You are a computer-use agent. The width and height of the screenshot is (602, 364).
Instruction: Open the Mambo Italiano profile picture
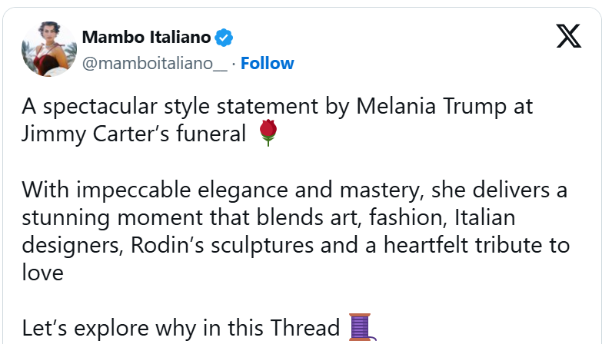click(x=49, y=49)
